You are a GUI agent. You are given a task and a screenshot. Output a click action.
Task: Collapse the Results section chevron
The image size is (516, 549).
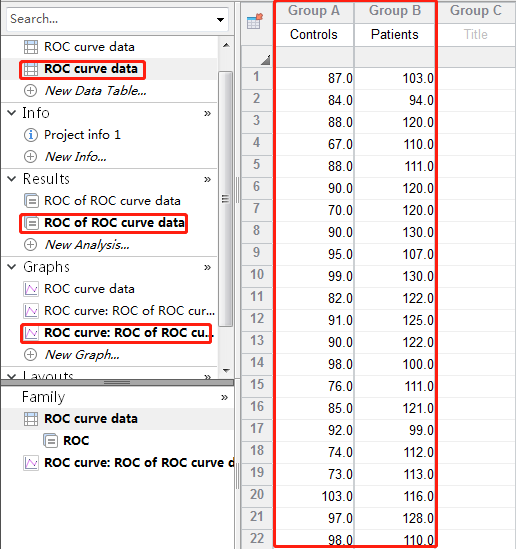12,179
